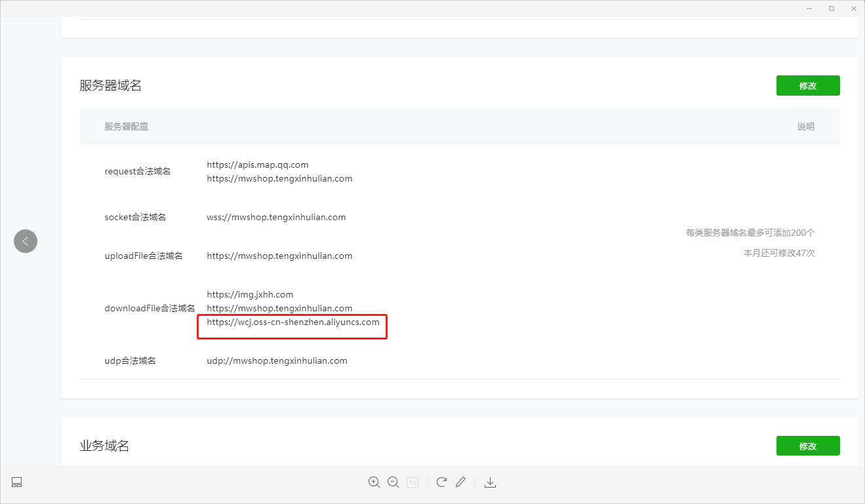Viewport: 865px width, 504px height.
Task: Click the highlighted aliyuncs.com domain URL
Action: 293,322
